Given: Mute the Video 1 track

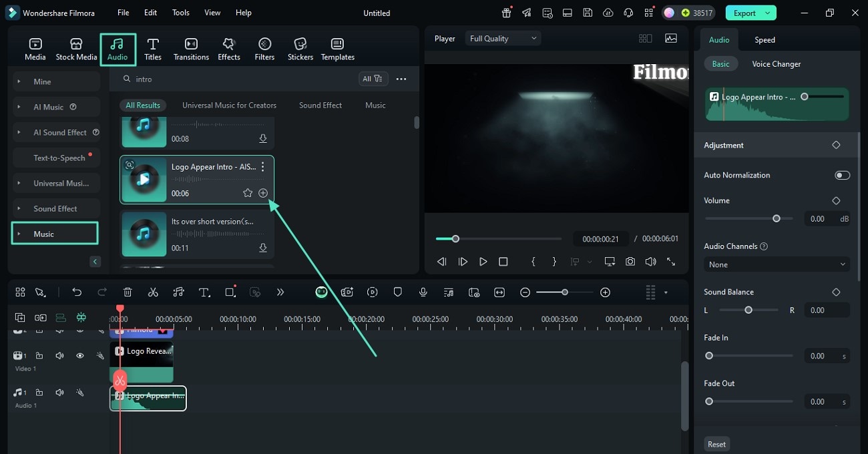Looking at the screenshot, I should click(59, 356).
